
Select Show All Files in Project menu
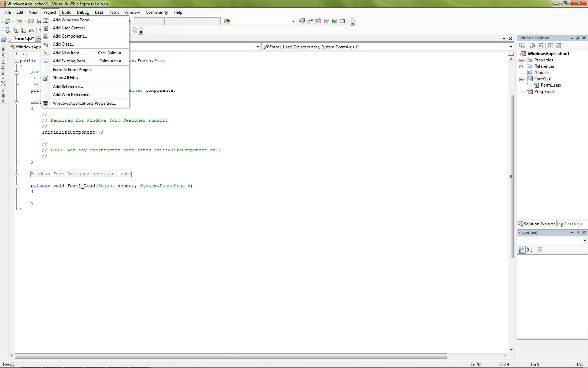85,78
